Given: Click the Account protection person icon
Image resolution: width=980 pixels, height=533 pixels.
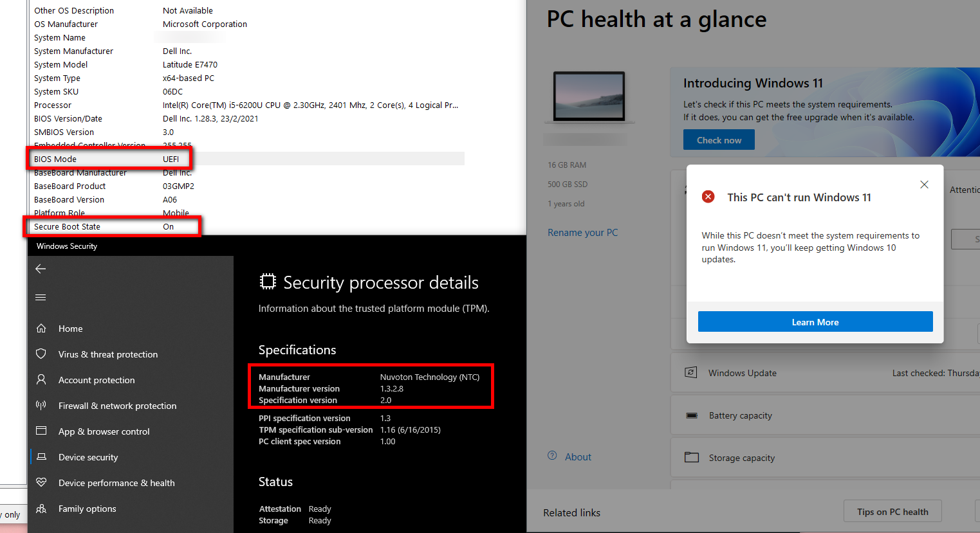Looking at the screenshot, I should 41,379.
